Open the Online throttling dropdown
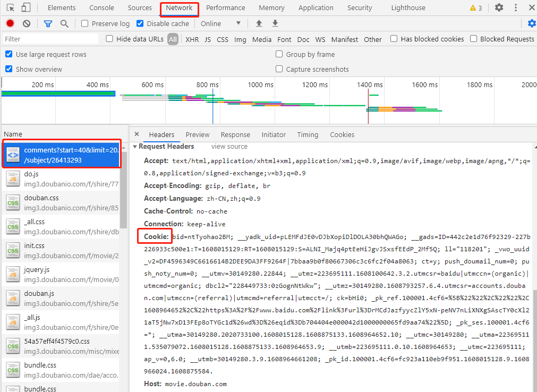537x392 pixels. tap(221, 23)
